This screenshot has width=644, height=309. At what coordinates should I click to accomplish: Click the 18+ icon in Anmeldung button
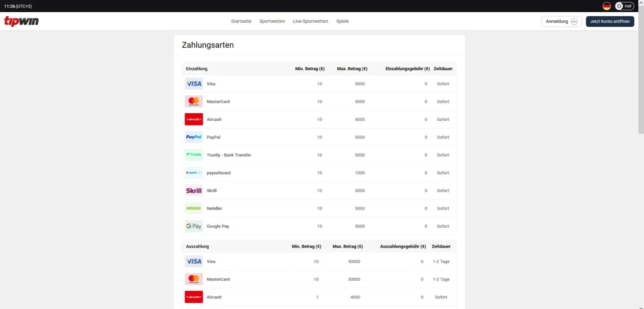click(x=574, y=21)
